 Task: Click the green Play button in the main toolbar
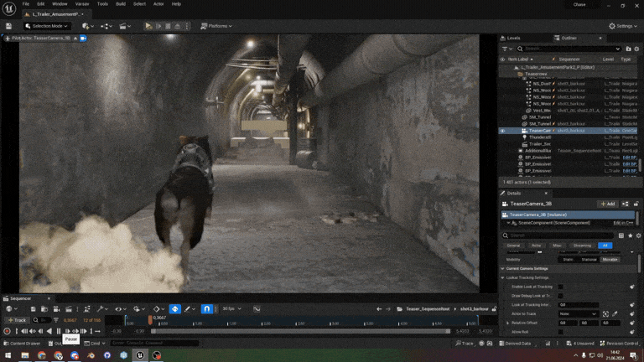[148, 26]
